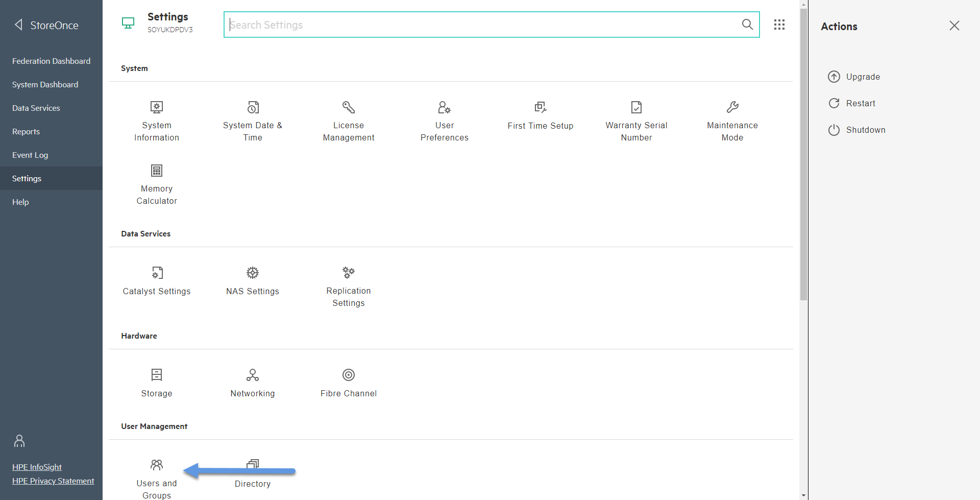Open License Management key icon
The height and width of the screenshot is (500, 980).
click(349, 107)
